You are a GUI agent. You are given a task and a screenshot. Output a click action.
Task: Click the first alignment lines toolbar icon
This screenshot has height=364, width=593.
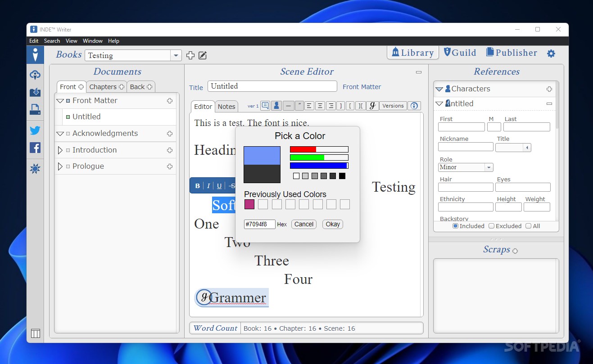pos(309,106)
